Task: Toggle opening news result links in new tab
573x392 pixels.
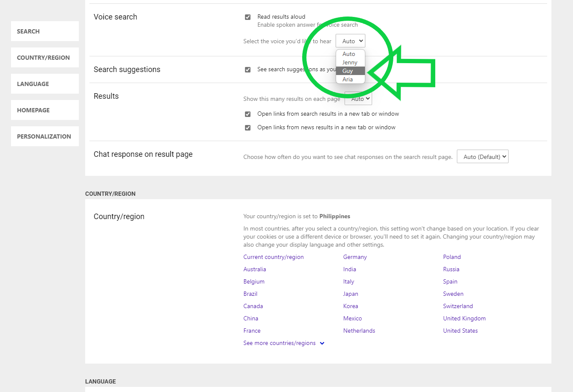Action: click(x=248, y=128)
